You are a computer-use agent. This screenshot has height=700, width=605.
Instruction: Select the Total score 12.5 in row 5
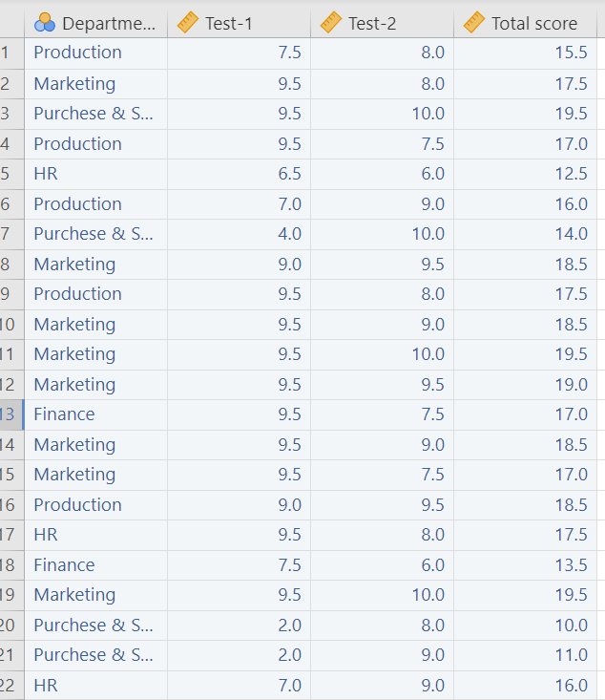[x=571, y=174]
